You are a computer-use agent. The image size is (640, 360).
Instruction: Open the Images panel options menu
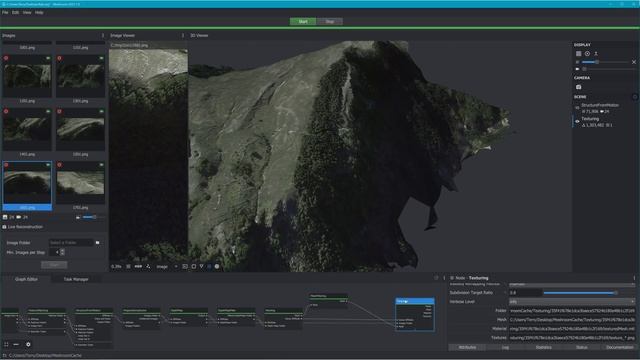click(103, 36)
